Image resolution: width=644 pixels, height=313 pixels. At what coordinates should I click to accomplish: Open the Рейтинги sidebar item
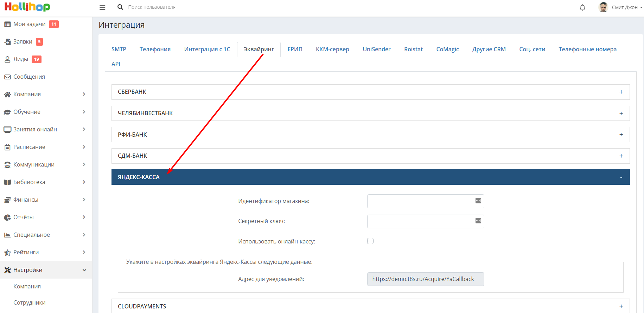point(26,252)
